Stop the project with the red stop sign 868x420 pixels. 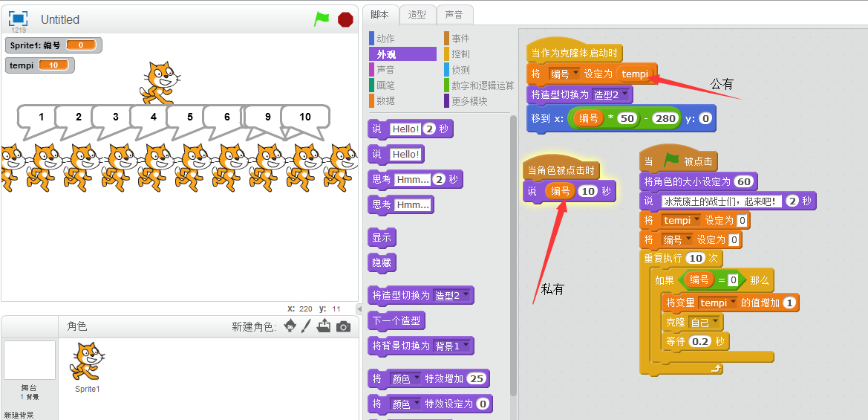pyautogui.click(x=345, y=19)
